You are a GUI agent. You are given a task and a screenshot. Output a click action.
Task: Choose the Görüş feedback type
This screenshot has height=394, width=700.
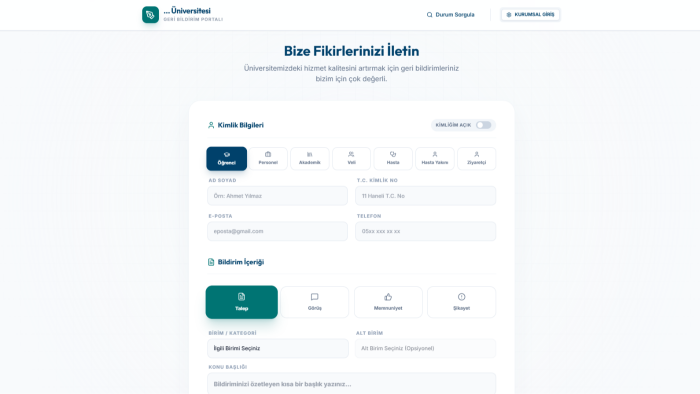point(315,302)
